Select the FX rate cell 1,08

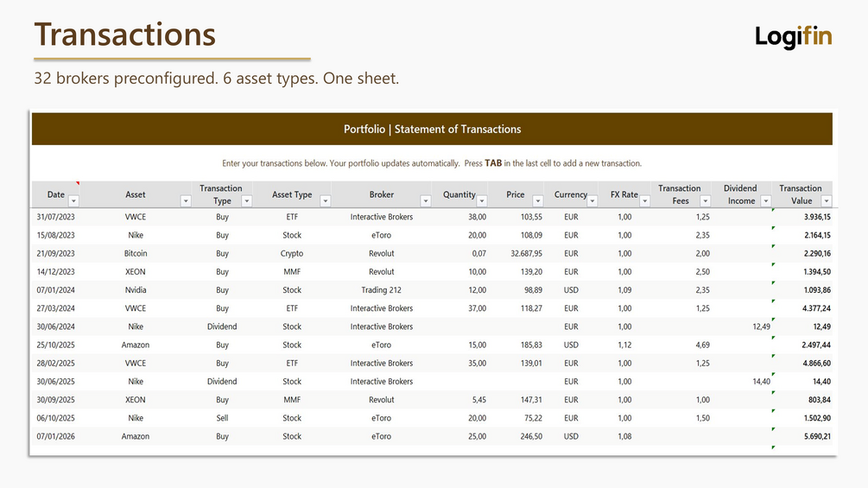pos(624,436)
